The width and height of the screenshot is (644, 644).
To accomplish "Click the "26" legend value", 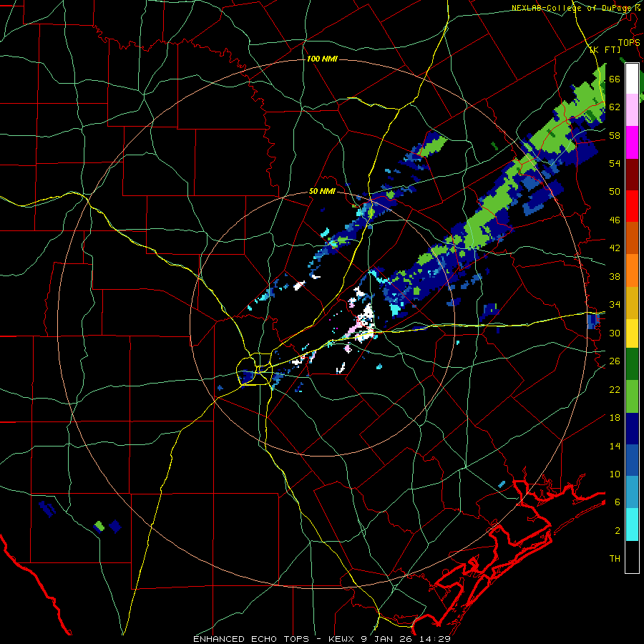I will click(615, 361).
